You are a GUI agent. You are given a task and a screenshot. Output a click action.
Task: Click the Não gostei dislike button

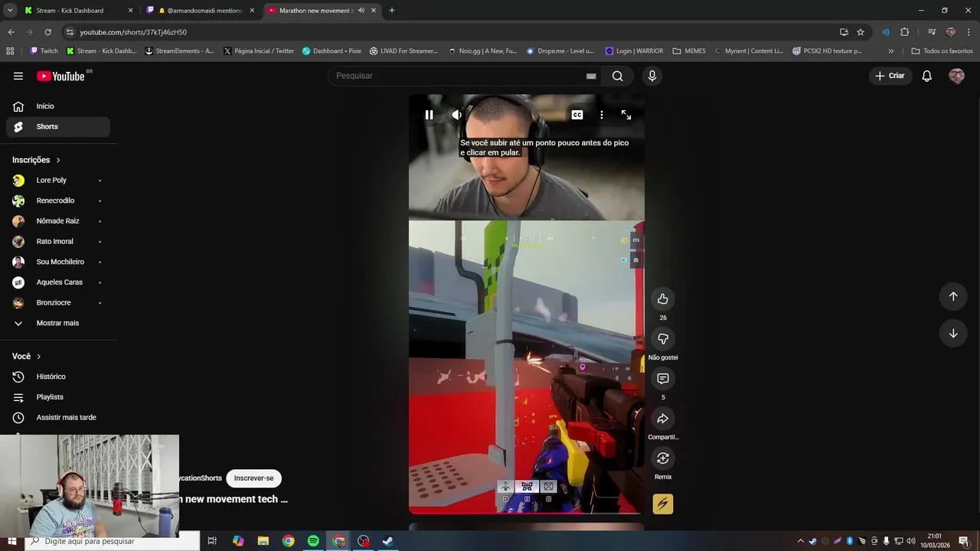(x=663, y=338)
